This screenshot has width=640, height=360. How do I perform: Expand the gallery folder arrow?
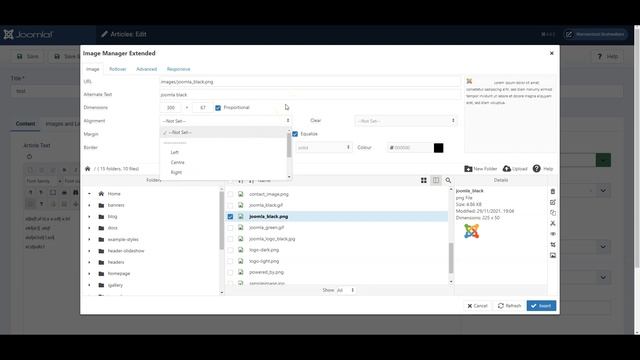pos(89,285)
